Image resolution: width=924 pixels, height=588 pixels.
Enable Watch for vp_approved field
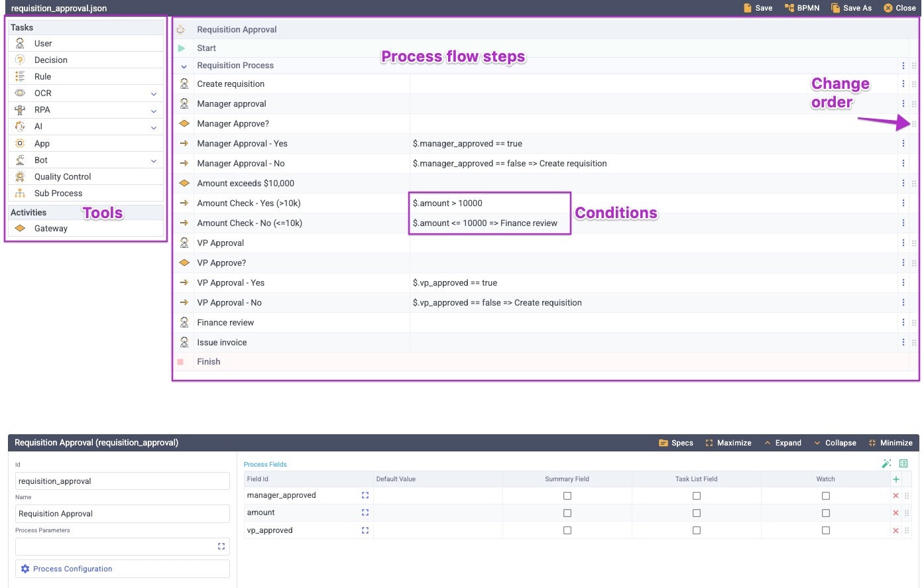pyautogui.click(x=825, y=530)
